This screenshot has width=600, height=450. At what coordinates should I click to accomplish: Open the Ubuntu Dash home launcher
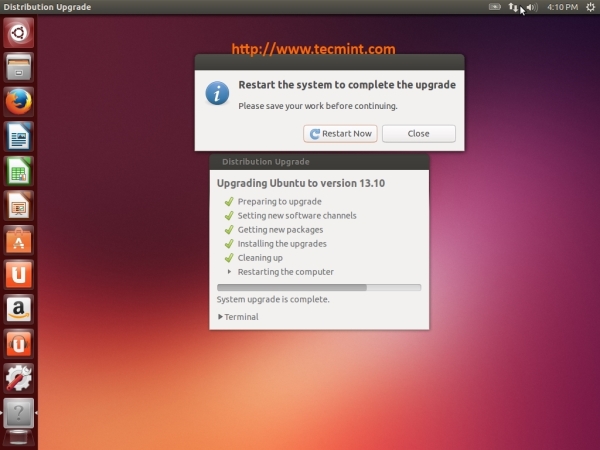[x=18, y=33]
